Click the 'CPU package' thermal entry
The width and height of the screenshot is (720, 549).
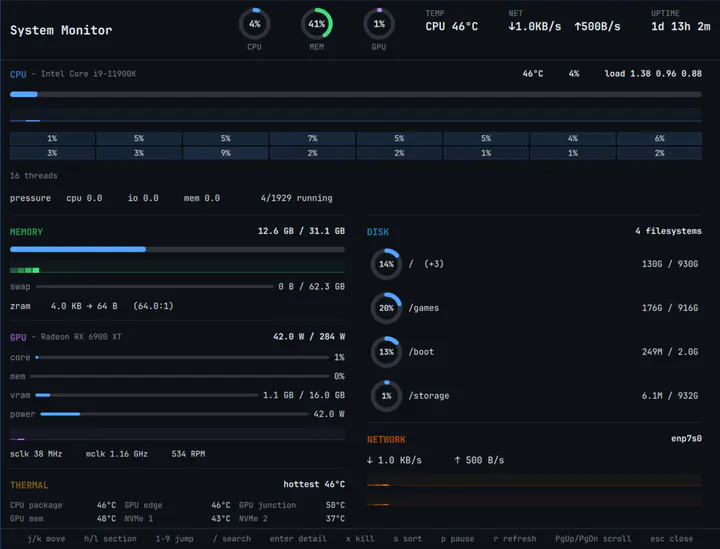coord(36,505)
